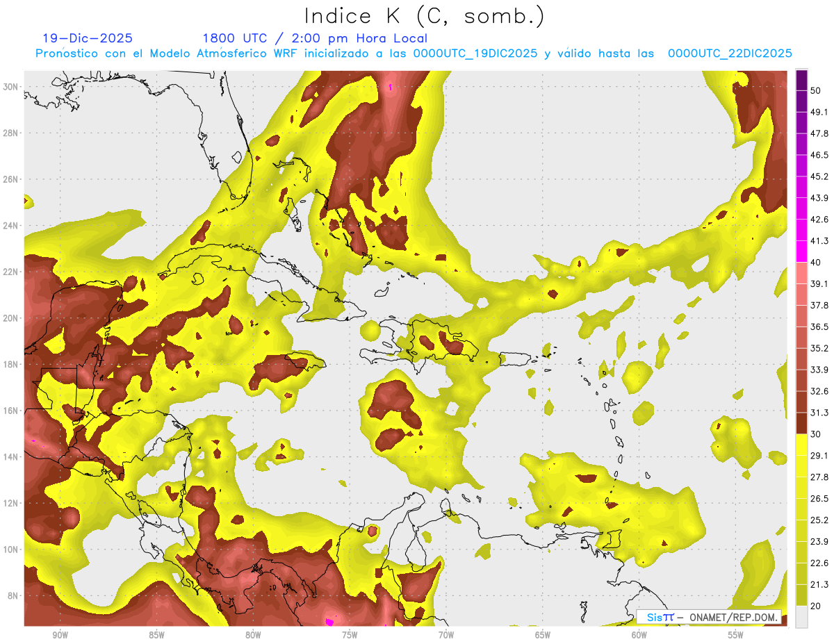The height and width of the screenshot is (644, 834).
Task: Click the "45.2" legend value
Action: [819, 176]
